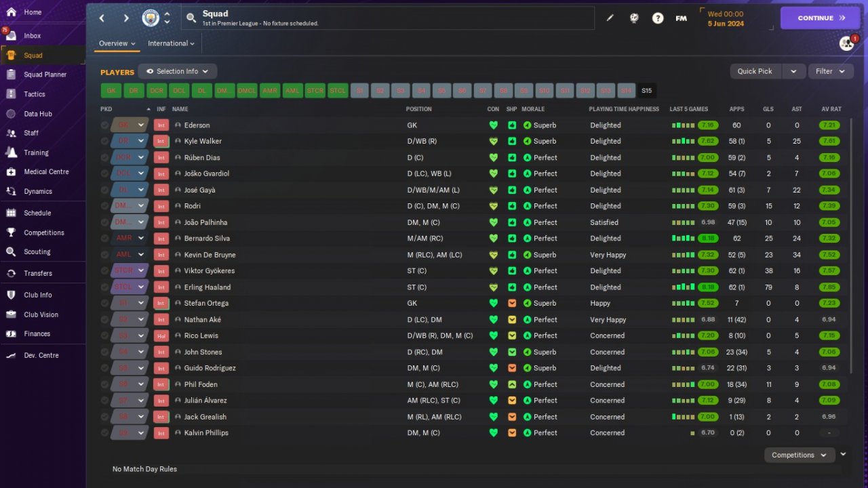Open the Filter dropdown
Viewport: 868px width, 488px height.
click(x=831, y=71)
